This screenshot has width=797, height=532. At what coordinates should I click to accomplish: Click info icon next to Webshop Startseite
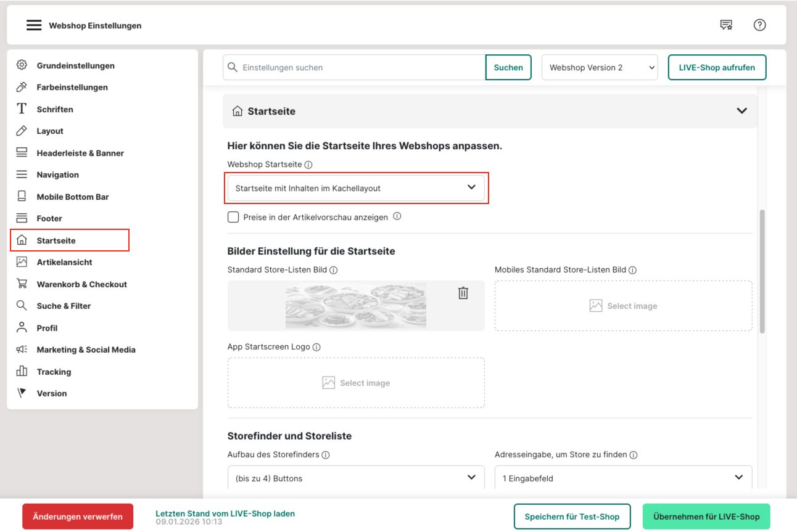click(308, 165)
